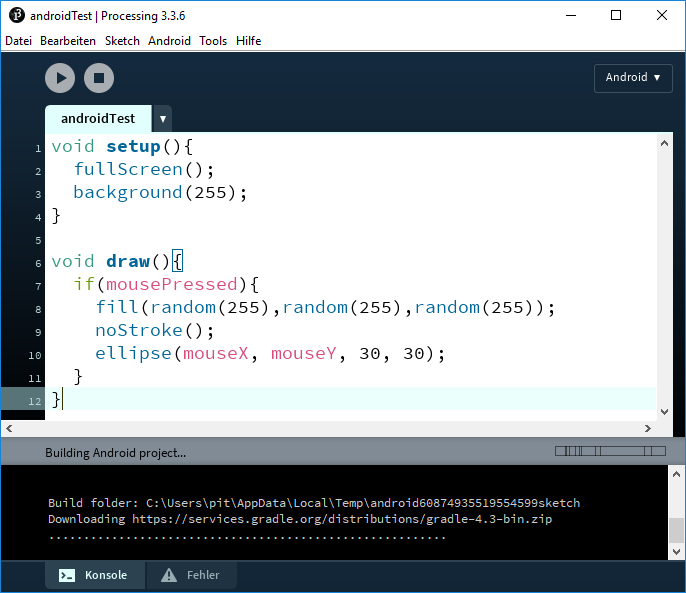This screenshot has height=593, width=686.
Task: Open the Sketch menu
Action: 122,41
